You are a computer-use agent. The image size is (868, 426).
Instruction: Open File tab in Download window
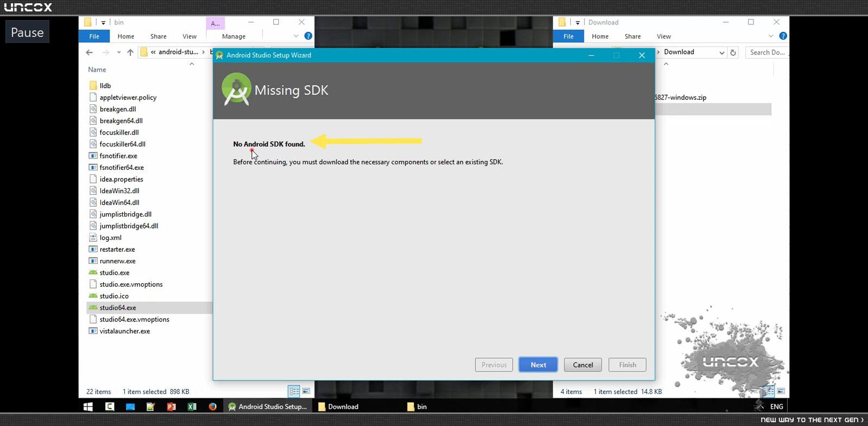tap(569, 36)
